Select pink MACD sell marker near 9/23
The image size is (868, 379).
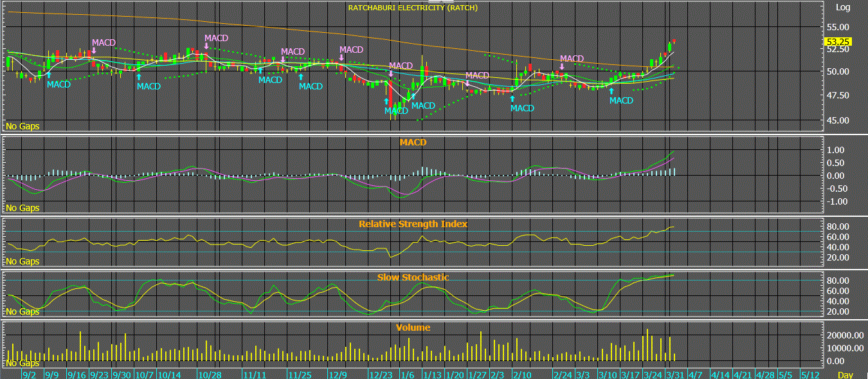click(104, 42)
